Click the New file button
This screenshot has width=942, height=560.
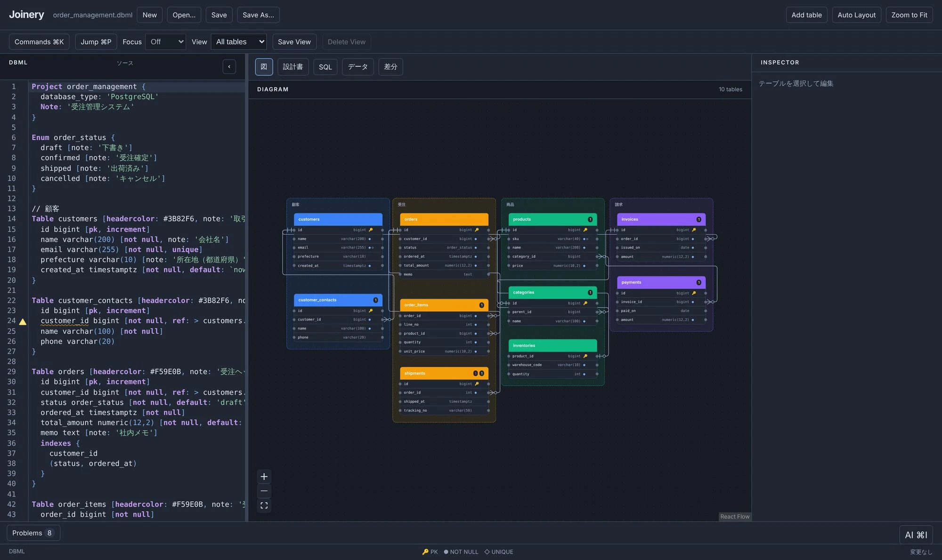[x=150, y=15]
